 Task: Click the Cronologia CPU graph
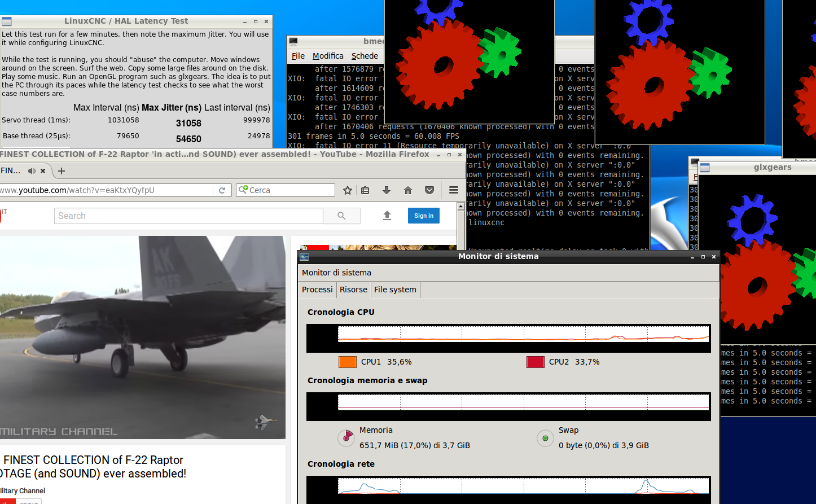coord(508,338)
